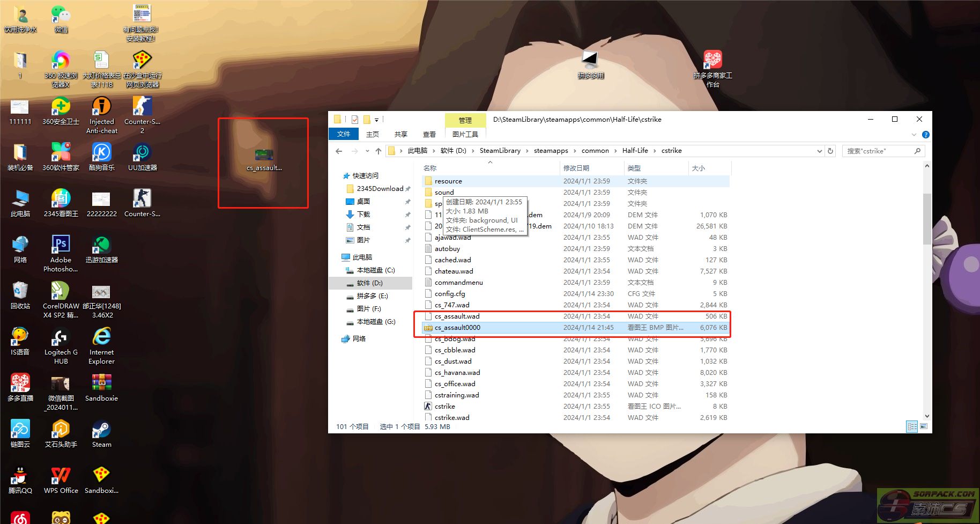Open the 文件 tab in Explorer ribbon
This screenshot has width=980, height=524.
[344, 134]
